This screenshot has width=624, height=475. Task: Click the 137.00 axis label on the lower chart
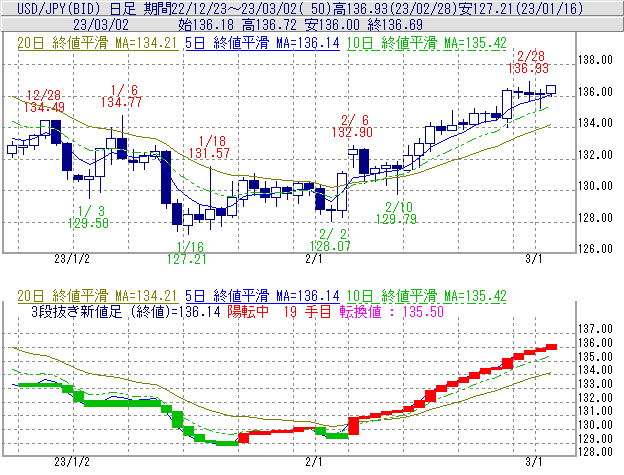(595, 329)
